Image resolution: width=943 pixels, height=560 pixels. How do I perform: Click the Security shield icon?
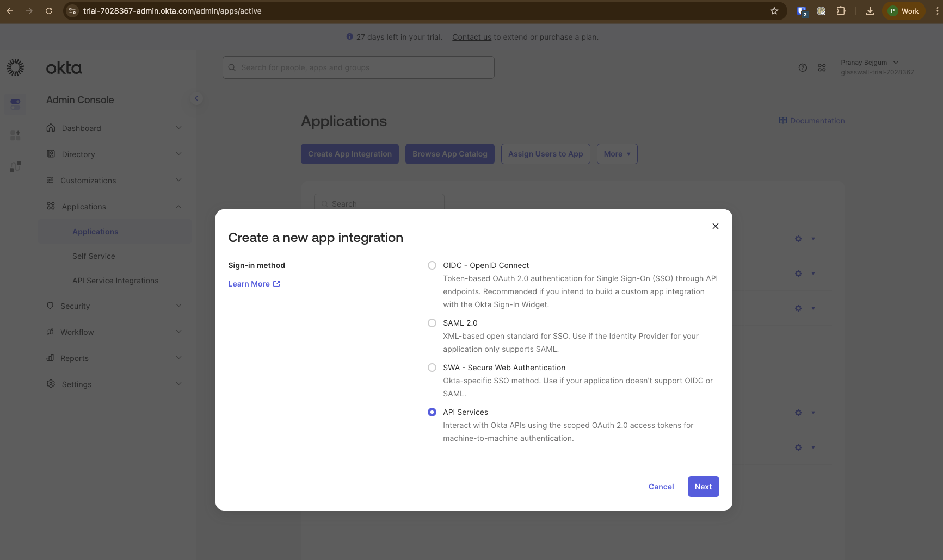pyautogui.click(x=50, y=306)
